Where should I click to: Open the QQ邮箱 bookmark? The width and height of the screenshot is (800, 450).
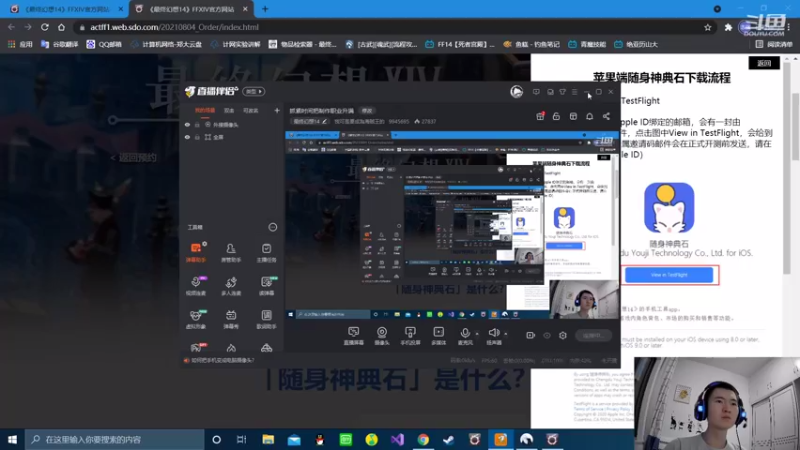[105, 44]
